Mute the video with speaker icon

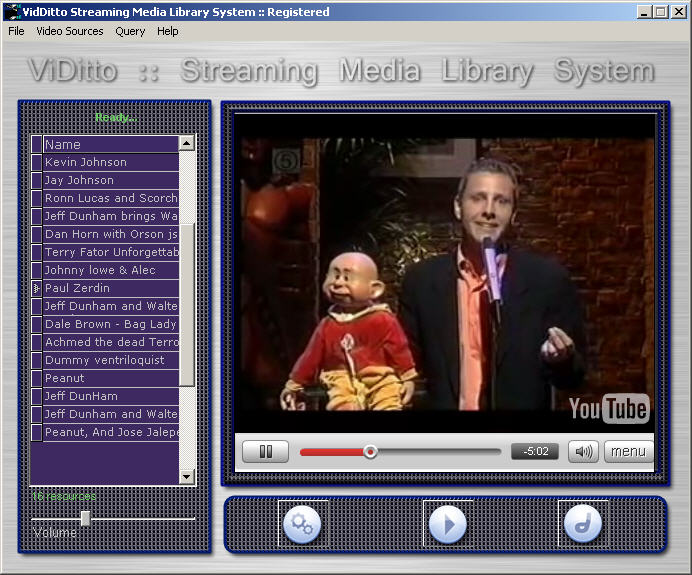click(583, 451)
